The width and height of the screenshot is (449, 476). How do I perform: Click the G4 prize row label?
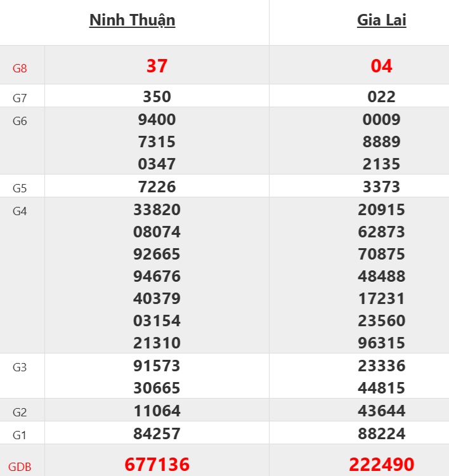click(20, 211)
